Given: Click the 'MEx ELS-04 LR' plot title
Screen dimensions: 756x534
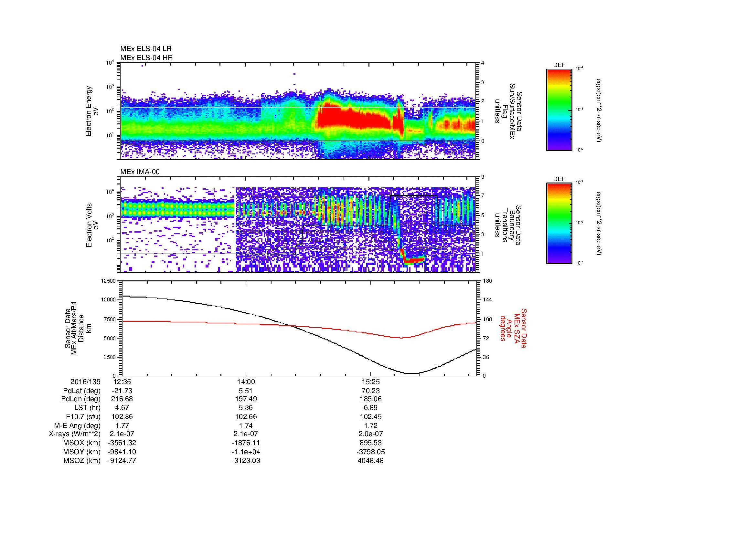Looking at the screenshot, I should coord(146,49).
